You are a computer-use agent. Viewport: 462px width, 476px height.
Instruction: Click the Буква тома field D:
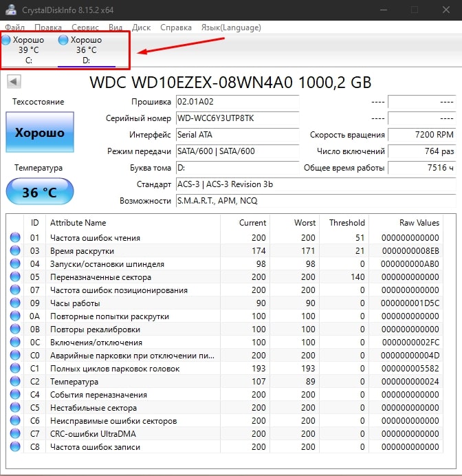point(237,168)
